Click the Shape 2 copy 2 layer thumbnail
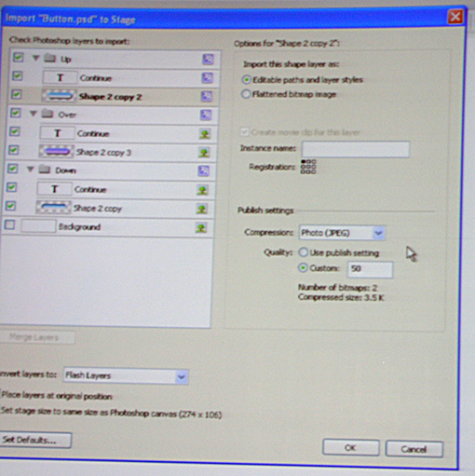Viewport: 475px width, 476px height. [60, 96]
